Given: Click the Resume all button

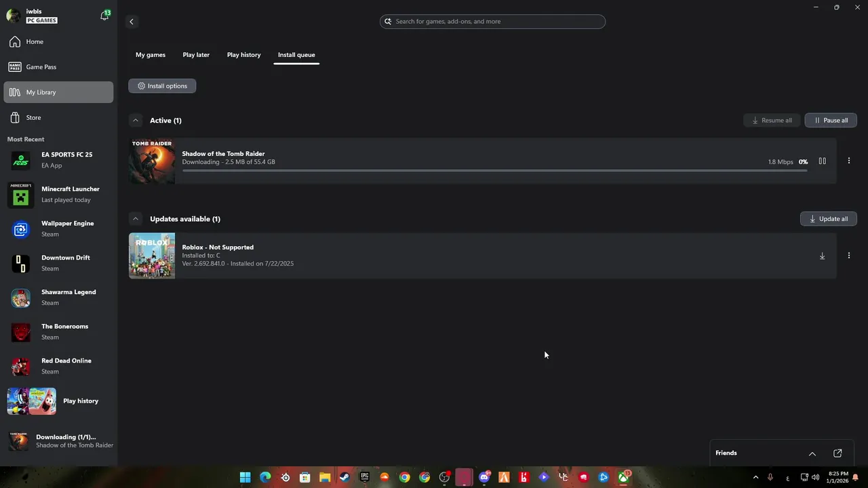Looking at the screenshot, I should pos(772,121).
